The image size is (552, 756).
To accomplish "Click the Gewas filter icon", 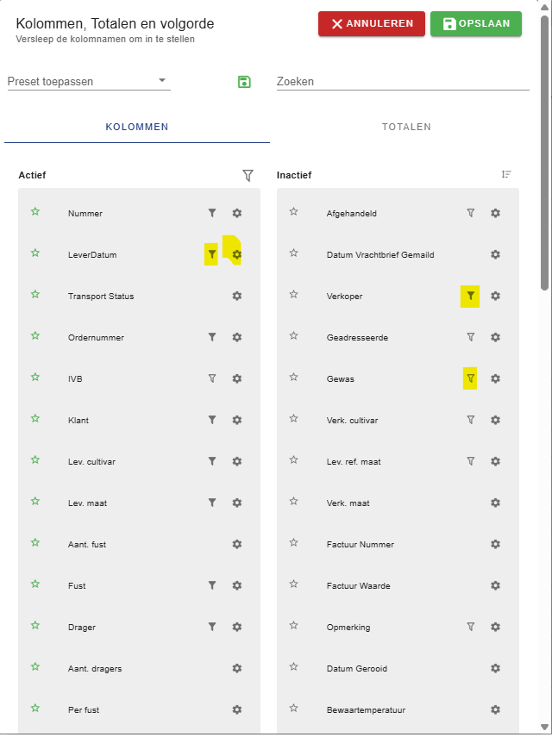I will click(470, 378).
